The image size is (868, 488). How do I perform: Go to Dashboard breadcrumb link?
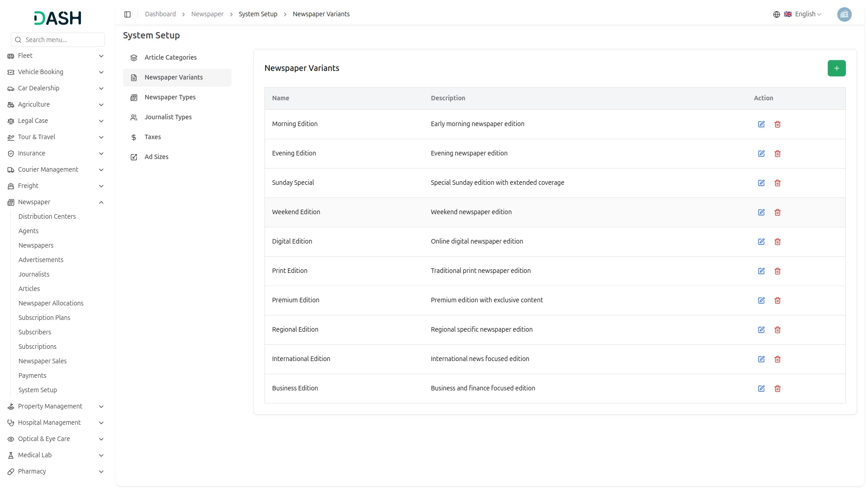160,14
